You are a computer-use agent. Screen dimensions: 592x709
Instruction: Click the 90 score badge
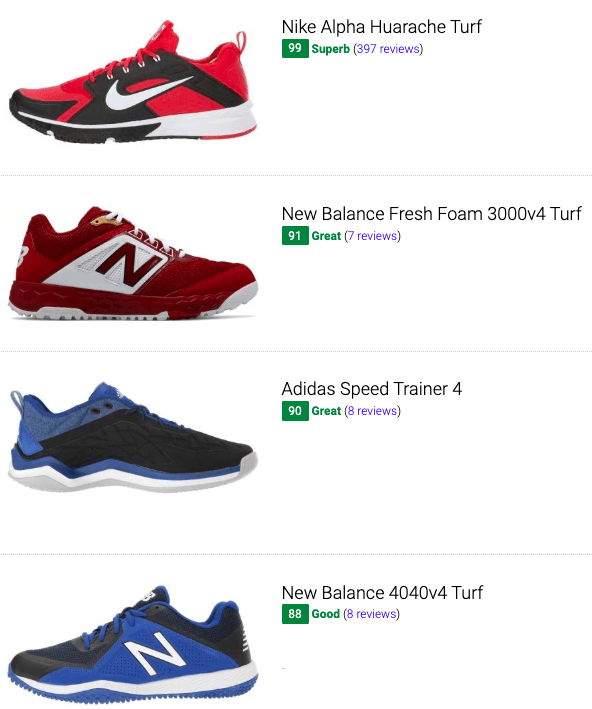point(295,411)
